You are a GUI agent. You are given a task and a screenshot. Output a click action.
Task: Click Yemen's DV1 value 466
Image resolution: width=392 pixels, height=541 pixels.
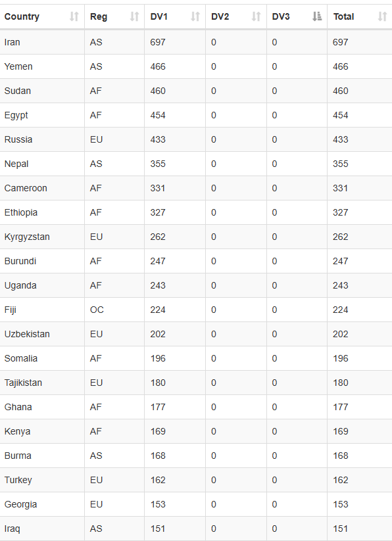[158, 66]
